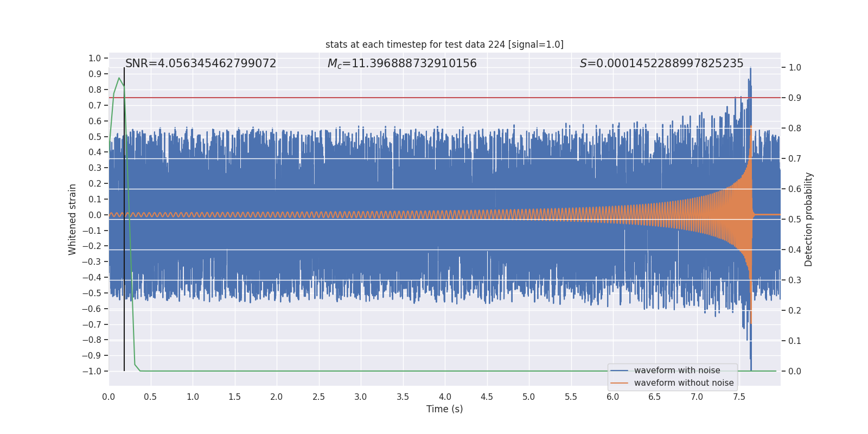Screen dimensions: 868x434
Task: Click the "Time (s)" x-axis label
Action: pyautogui.click(x=444, y=409)
